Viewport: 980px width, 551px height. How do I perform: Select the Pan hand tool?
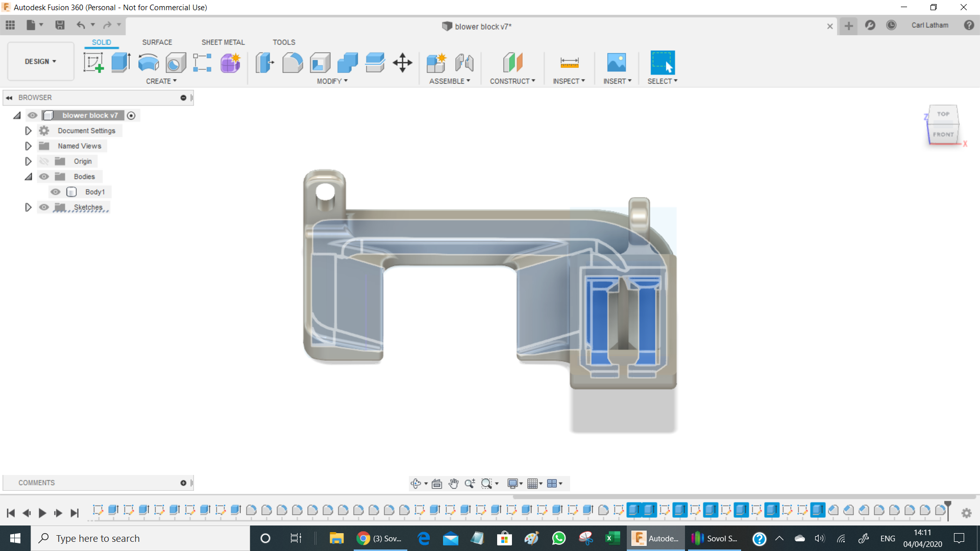453,483
